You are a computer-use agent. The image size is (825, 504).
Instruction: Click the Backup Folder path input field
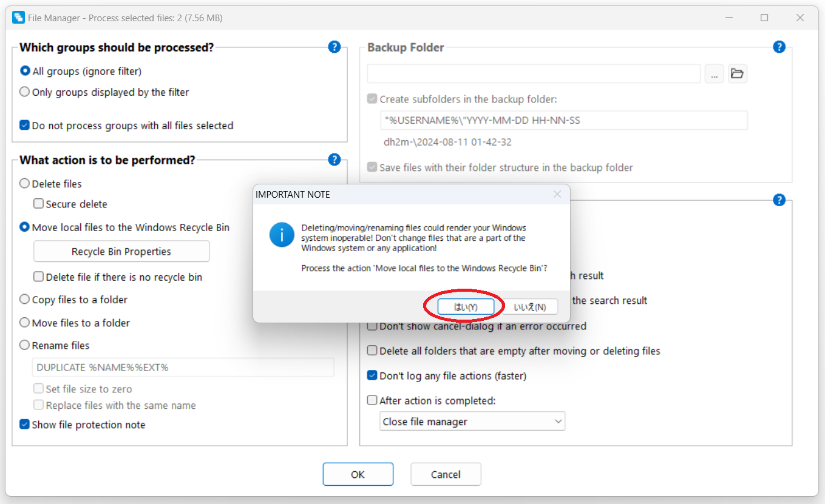(x=534, y=73)
